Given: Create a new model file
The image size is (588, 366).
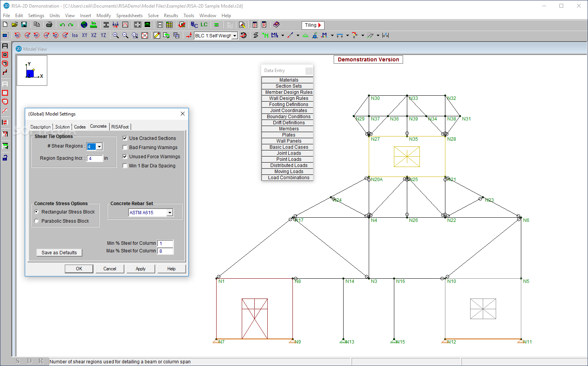Looking at the screenshot, I should (x=5, y=25).
